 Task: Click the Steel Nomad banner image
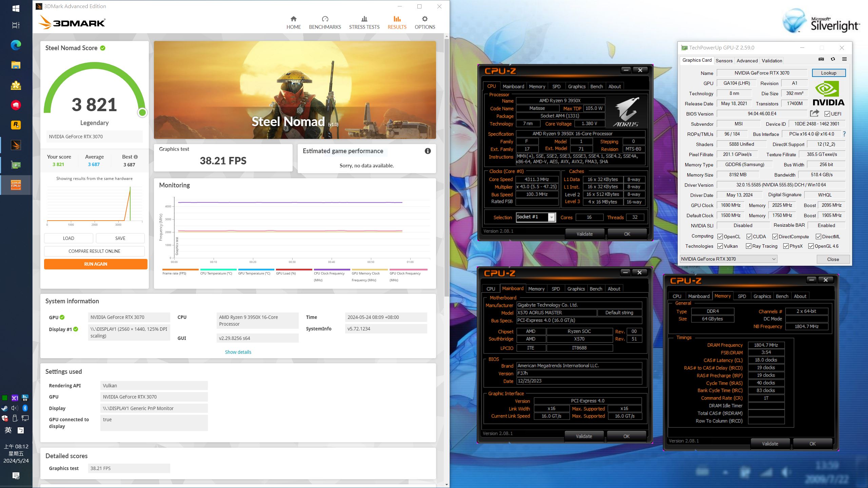(x=295, y=90)
